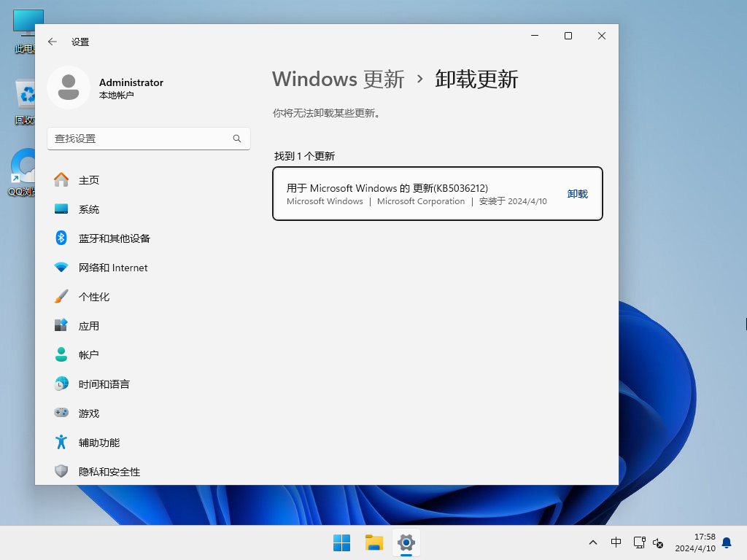The width and height of the screenshot is (747, 560).
Task: Open 系统 settings from the sidebar
Action: click(x=89, y=209)
